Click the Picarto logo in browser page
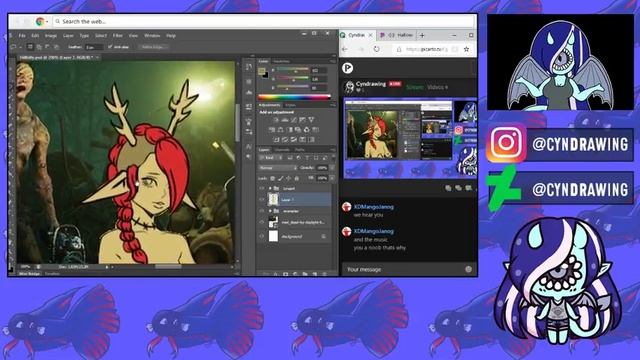 (347, 68)
